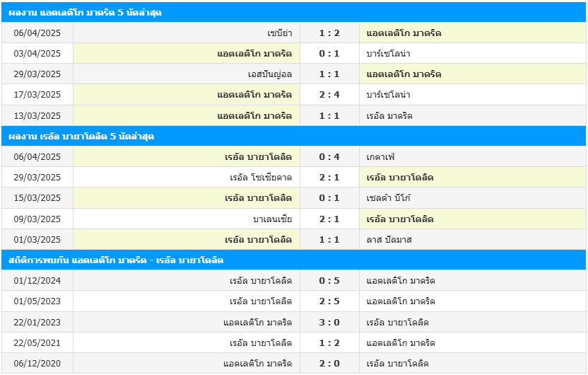Click เรอัล โซเซียดาด team name
The width and height of the screenshot is (588, 375).
click(x=261, y=178)
